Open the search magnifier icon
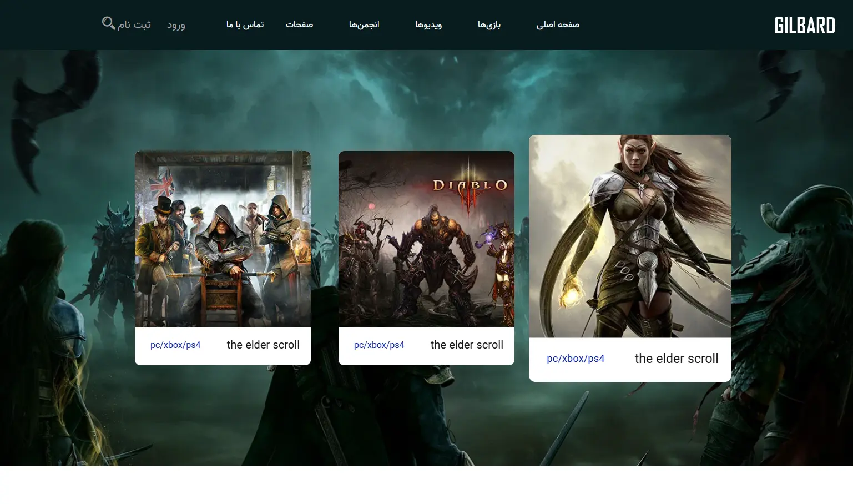Viewport: 853px width, 504px height. click(108, 23)
